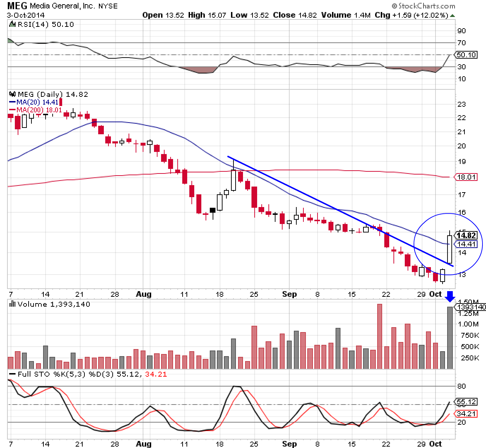Image resolution: width=486 pixels, height=448 pixels.
Task: Click the 250K volume axis label
Action: (x=470, y=358)
